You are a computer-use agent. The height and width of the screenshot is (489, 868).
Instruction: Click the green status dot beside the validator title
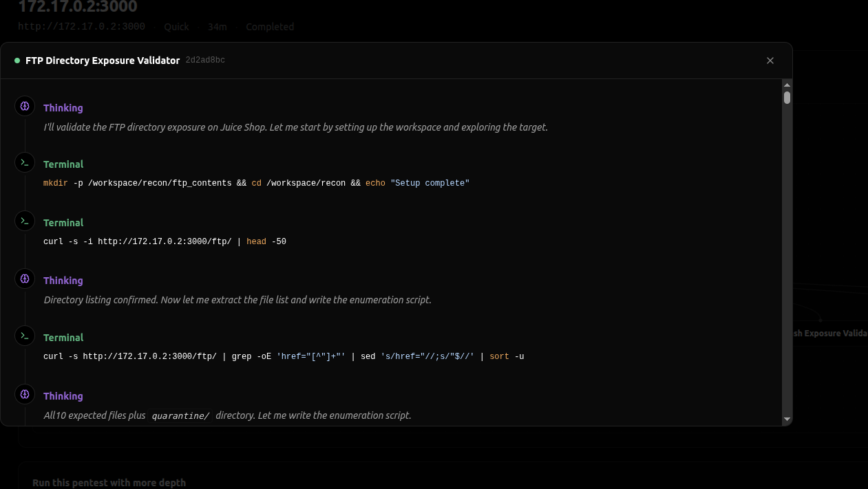coord(17,61)
